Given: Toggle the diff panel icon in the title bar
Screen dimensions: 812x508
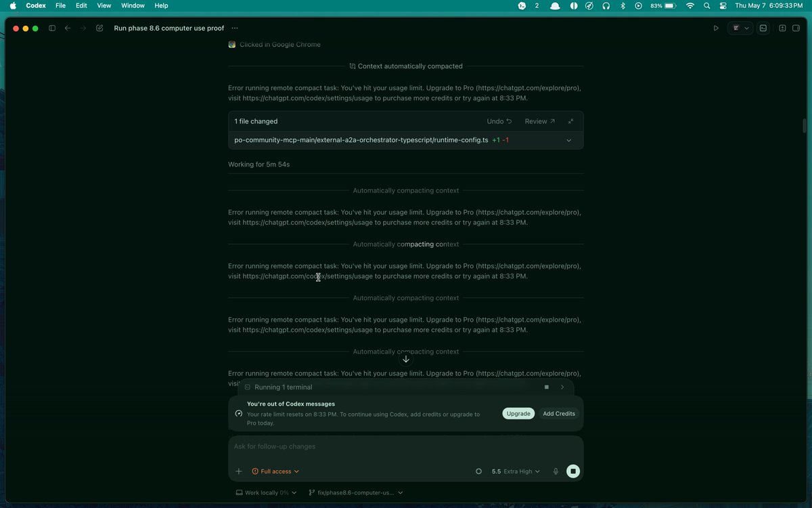Looking at the screenshot, I should click(x=782, y=28).
